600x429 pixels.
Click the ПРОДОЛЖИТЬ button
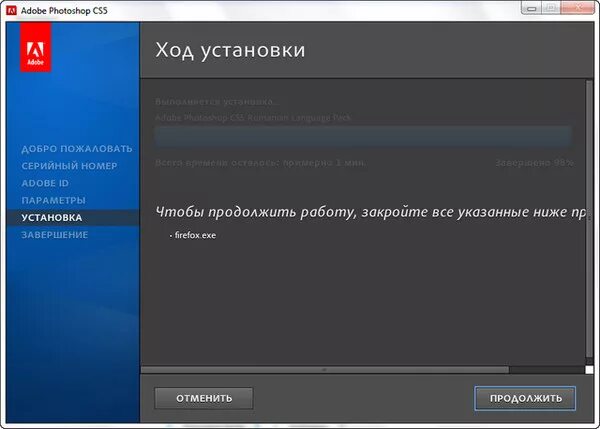coord(525,398)
